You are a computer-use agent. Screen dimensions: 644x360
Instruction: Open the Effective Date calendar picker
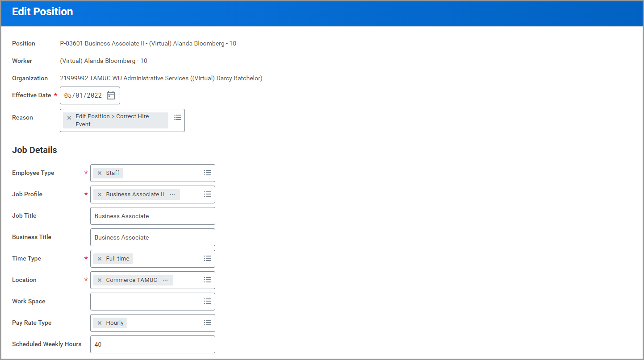click(111, 95)
